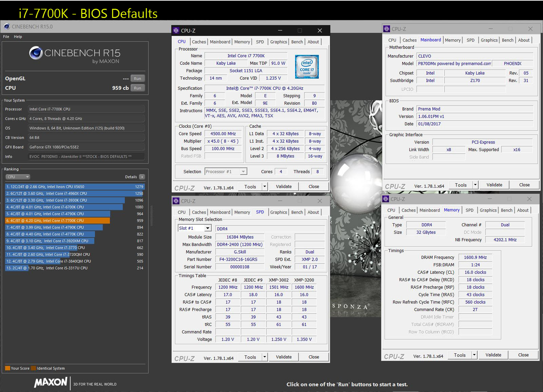Screen dimensions: 543x392
Task: Select the i7-3920XM ranking entry
Action: pyautogui.click(x=75, y=241)
